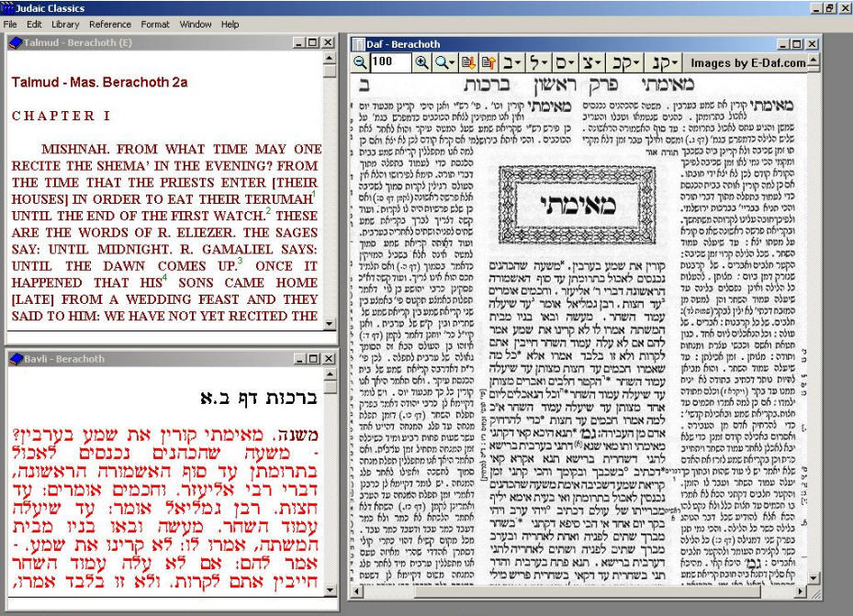Screen dimensions: 853x616
Task: Click the word MISHNAH in the English text
Action: 73,149
